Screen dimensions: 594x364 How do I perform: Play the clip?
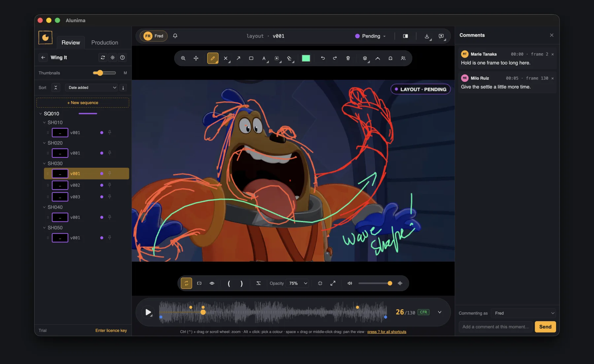[x=148, y=312]
